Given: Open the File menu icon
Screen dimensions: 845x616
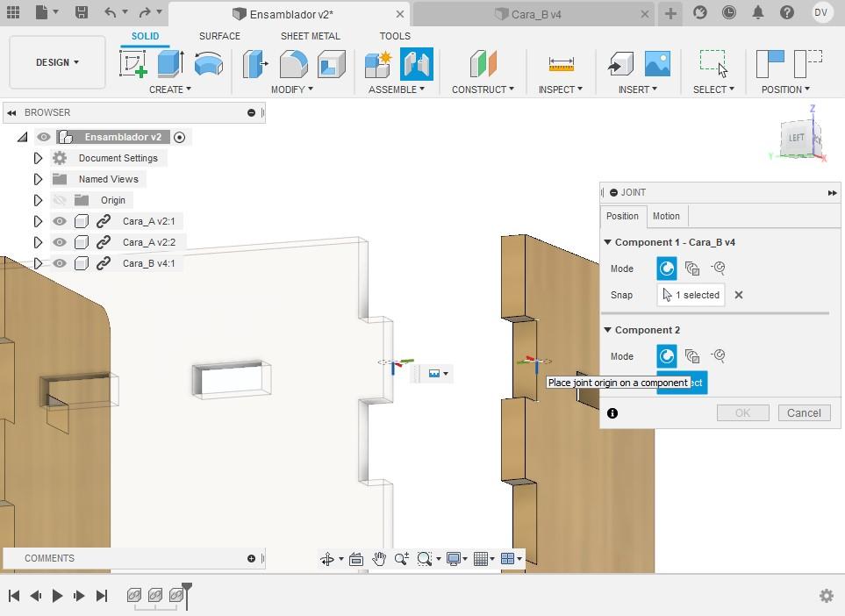Looking at the screenshot, I should coord(41,12).
